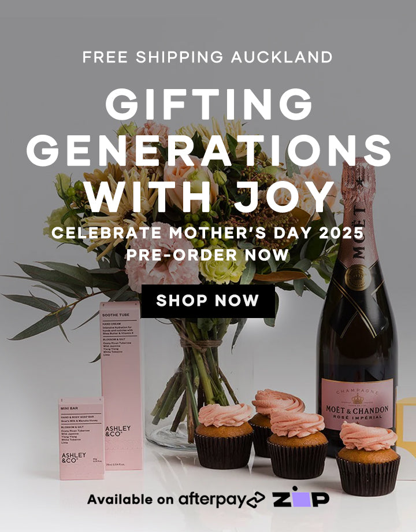Click the gold seal emblem on the champagne bottle
Image resolution: width=416 pixels, height=532 pixels.
358,277
